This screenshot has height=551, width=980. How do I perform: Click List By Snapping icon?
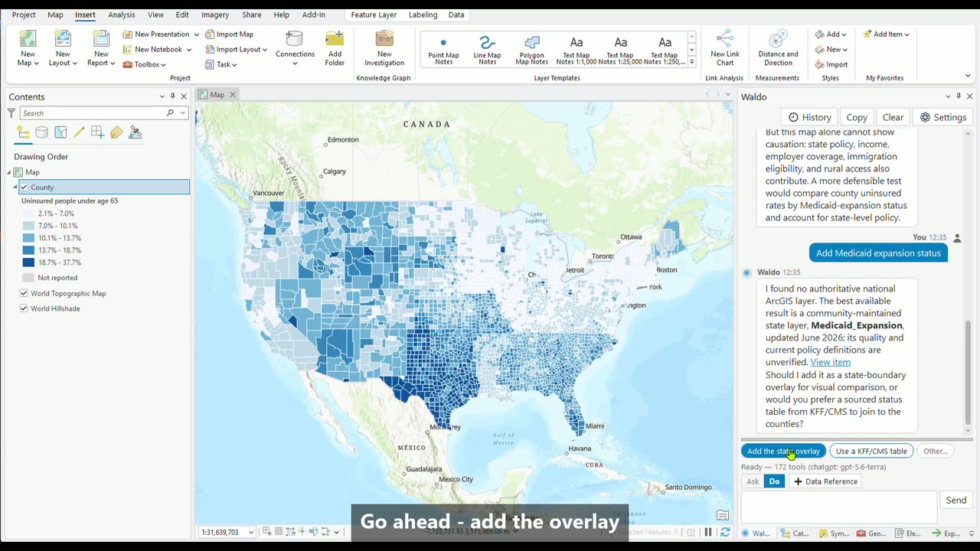(x=97, y=132)
